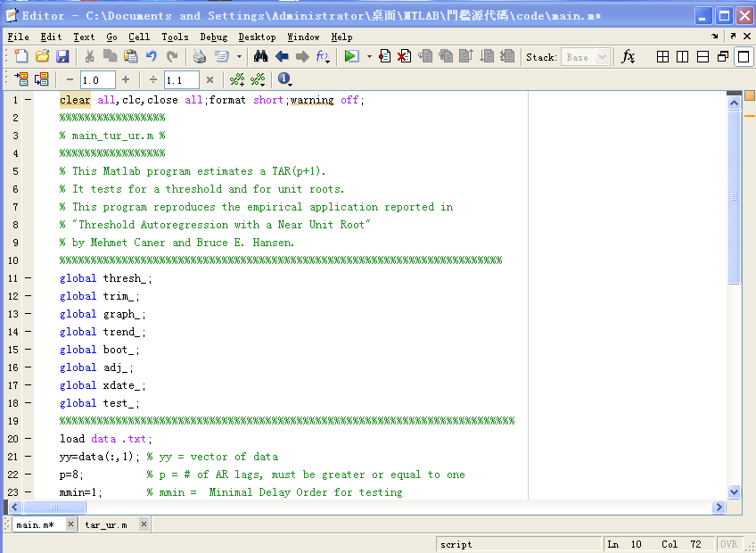Edit the 1.0 increment value field
The image size is (756, 553).
[x=98, y=80]
